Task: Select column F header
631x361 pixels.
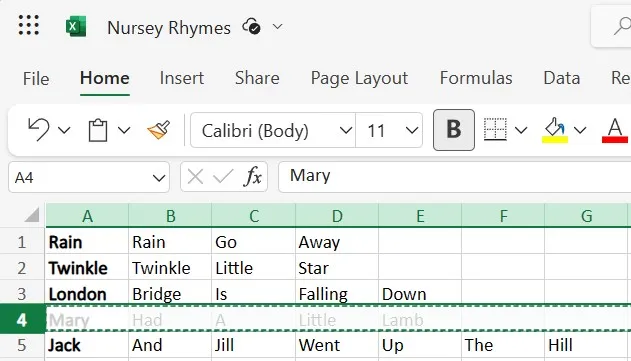Action: point(503,216)
